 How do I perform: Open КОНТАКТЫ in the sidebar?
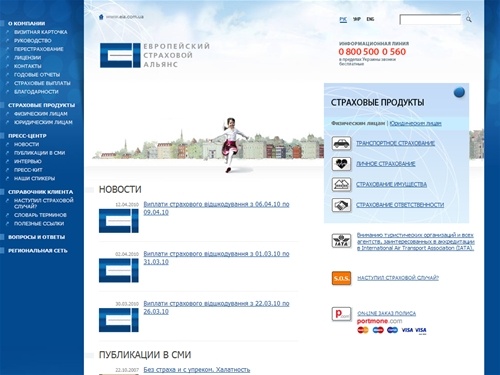(x=28, y=66)
